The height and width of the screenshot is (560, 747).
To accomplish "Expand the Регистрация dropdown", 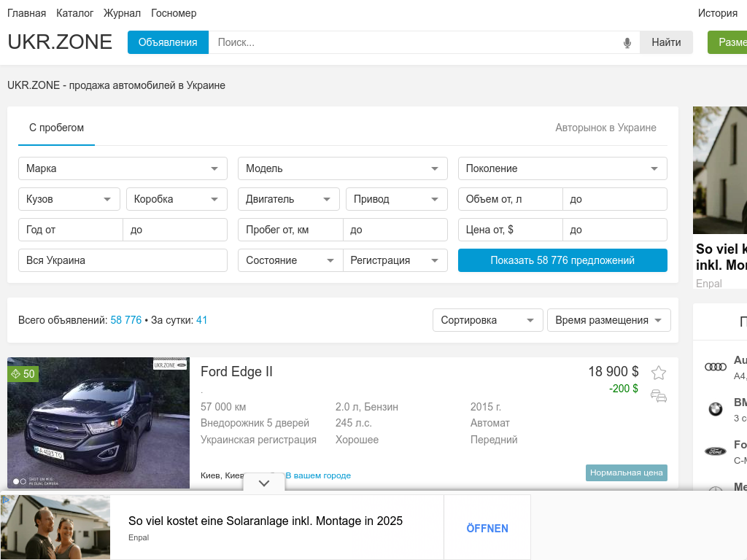I will pos(395,260).
